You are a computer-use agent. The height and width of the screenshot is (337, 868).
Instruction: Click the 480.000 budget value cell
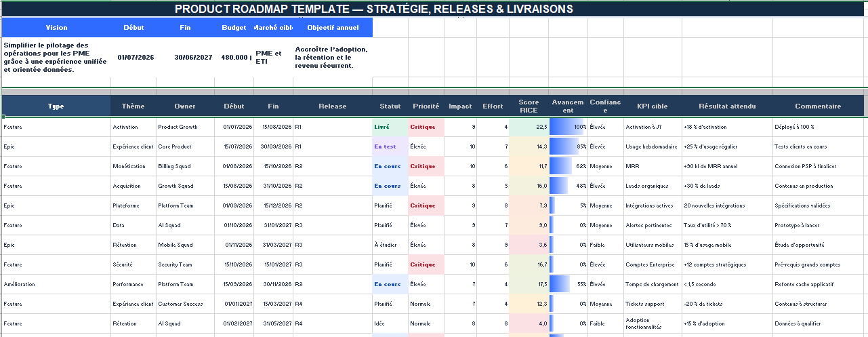click(x=234, y=58)
